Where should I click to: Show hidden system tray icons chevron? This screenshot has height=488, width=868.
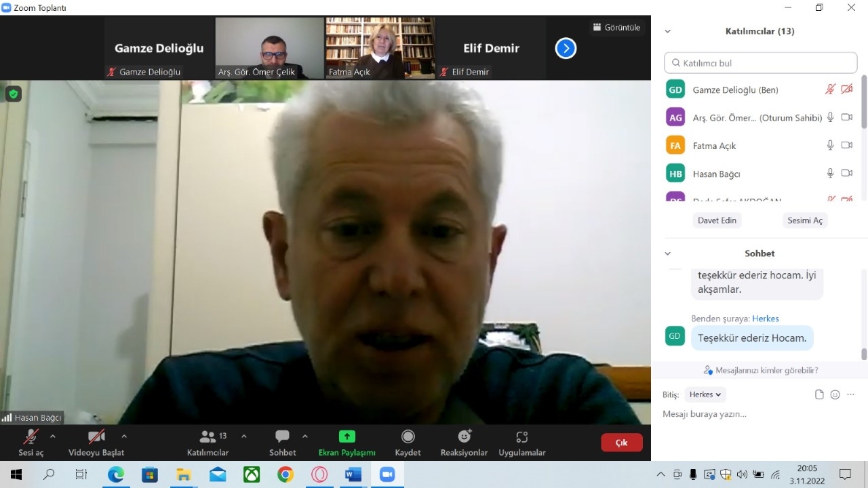coord(661,474)
